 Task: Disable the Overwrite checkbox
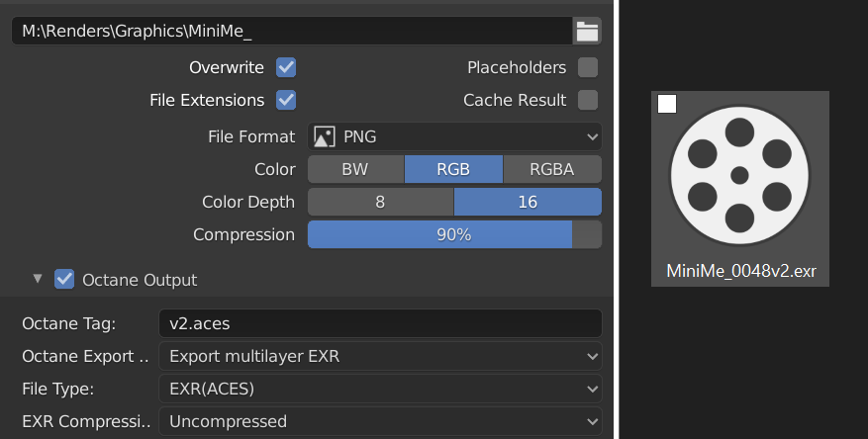coord(286,68)
